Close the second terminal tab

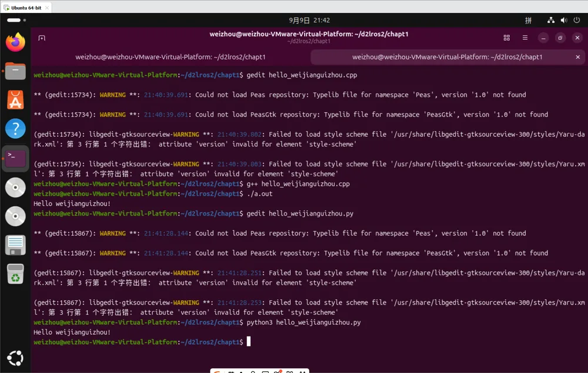pos(578,57)
